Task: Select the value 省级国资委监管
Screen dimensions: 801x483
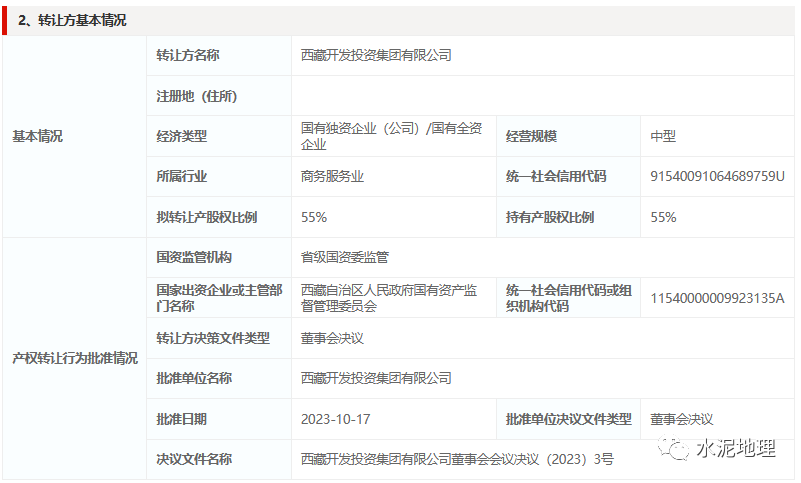Action: tap(345, 257)
